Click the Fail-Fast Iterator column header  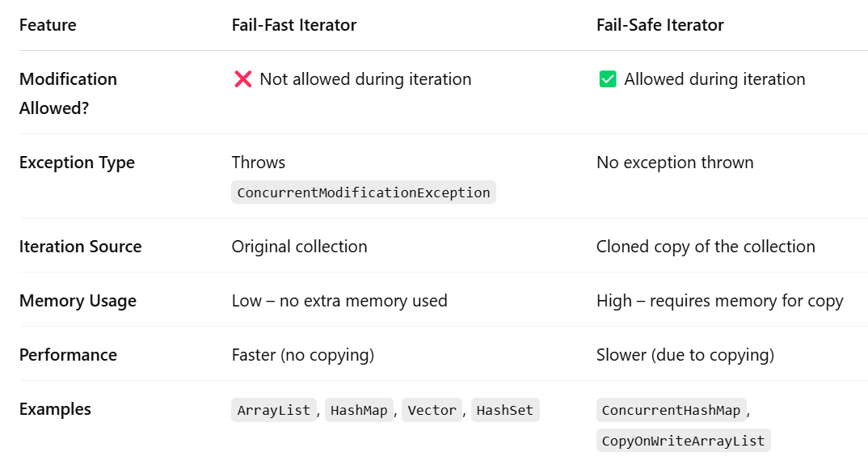coord(294,25)
